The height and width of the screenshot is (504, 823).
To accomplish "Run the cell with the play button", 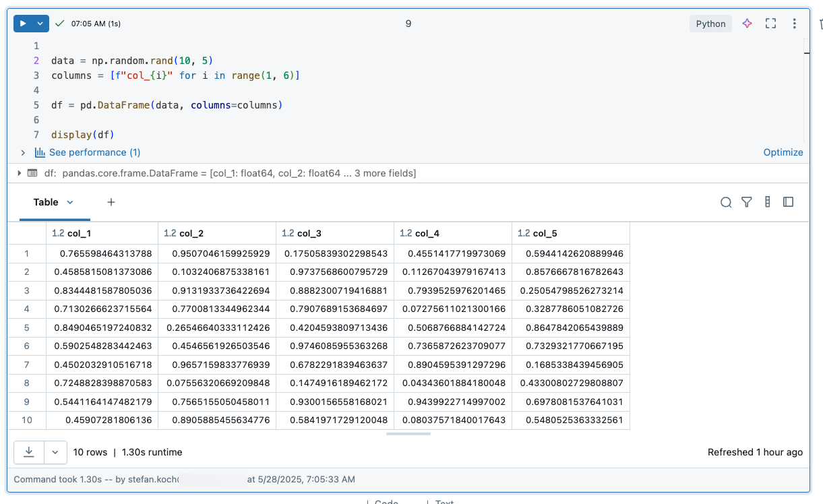I will point(23,24).
